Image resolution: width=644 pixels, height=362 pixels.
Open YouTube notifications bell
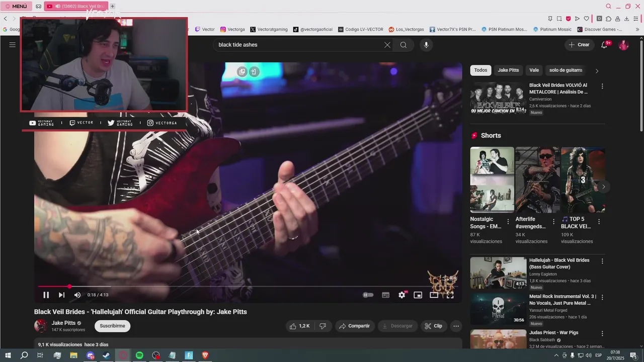[x=604, y=45]
